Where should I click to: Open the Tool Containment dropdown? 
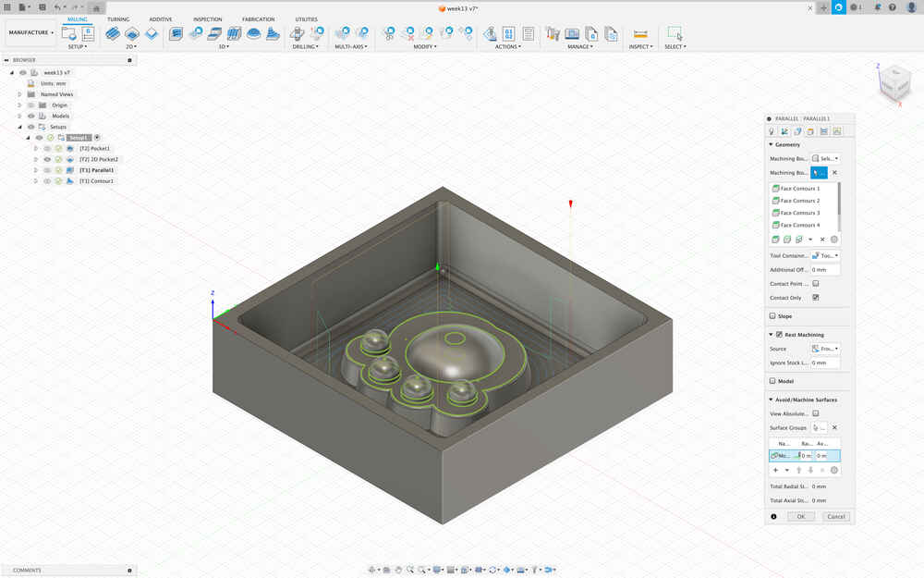pyautogui.click(x=825, y=255)
